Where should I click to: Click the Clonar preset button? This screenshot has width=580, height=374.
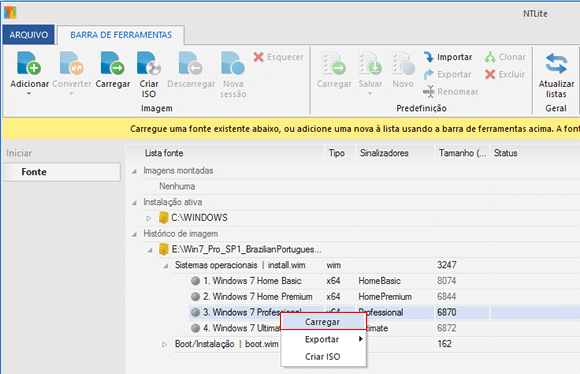pos(505,57)
